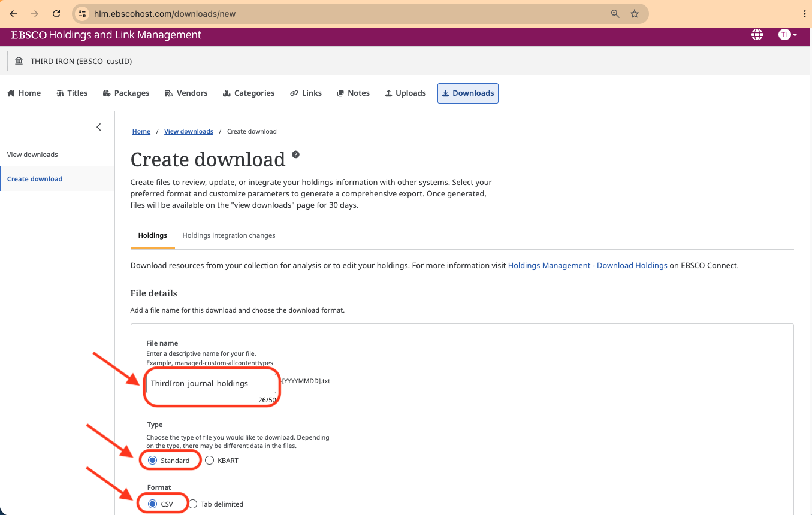Click the globe language icon
This screenshot has height=515, width=812.
pyautogui.click(x=757, y=35)
